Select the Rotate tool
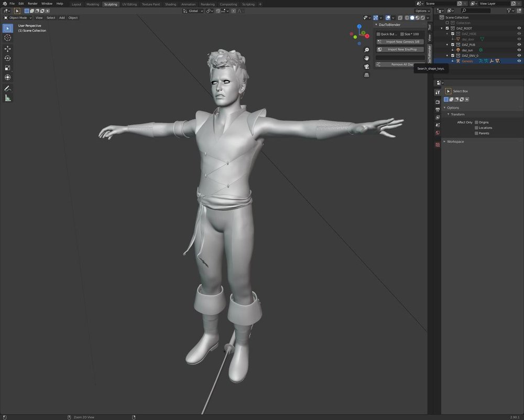This screenshot has width=524, height=420. (8, 58)
